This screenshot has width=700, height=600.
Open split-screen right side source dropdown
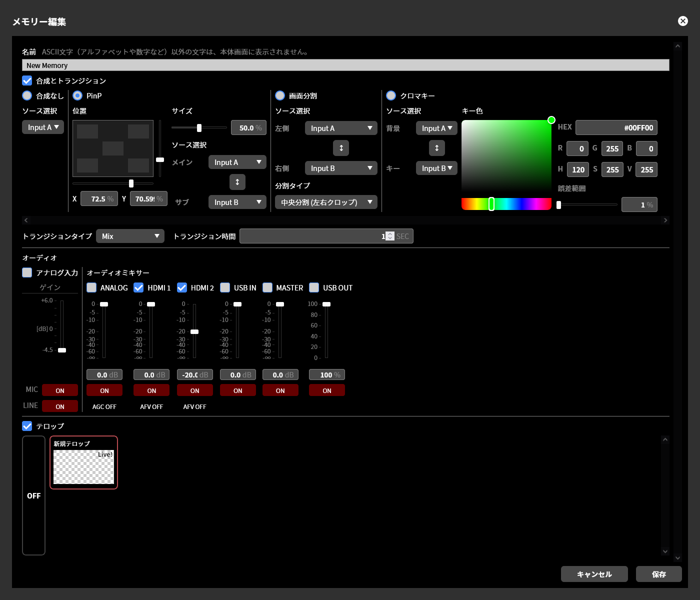341,168
